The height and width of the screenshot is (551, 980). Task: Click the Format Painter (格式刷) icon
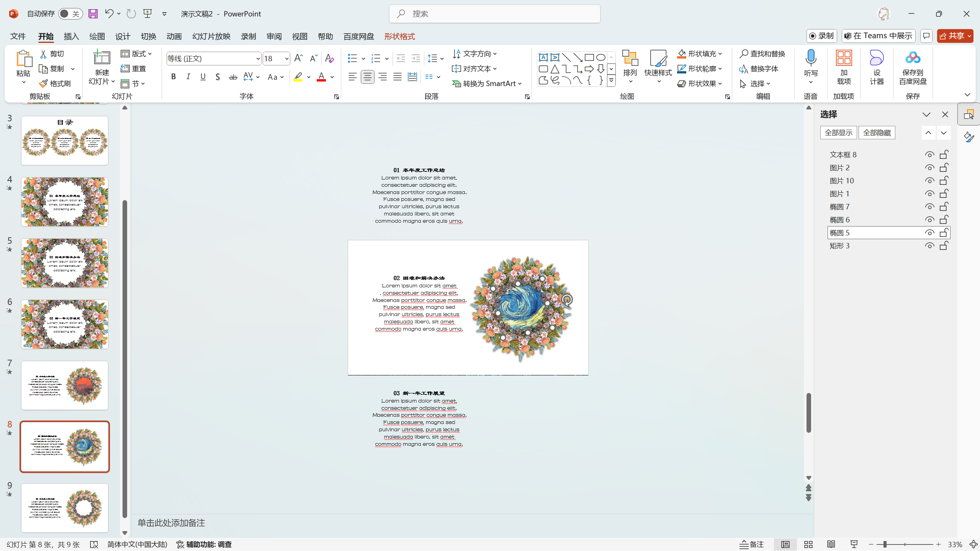44,83
